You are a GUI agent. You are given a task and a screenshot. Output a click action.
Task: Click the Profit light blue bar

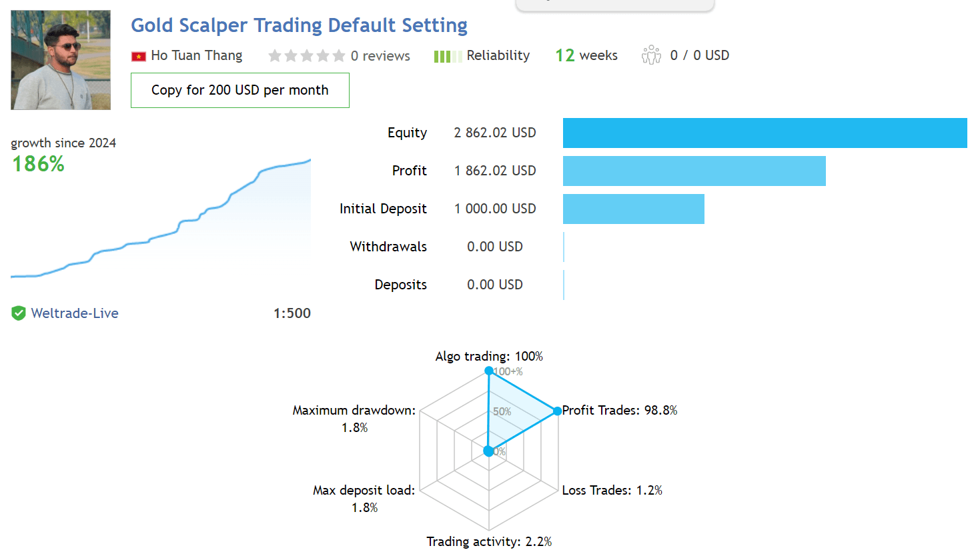click(694, 171)
